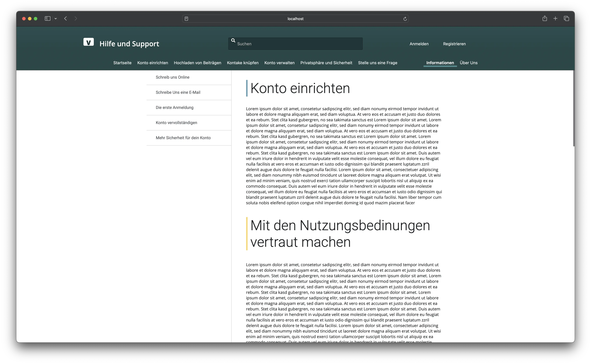591x364 pixels.
Task: Expand the sidebar dropdown chevron
Action: pos(56,18)
